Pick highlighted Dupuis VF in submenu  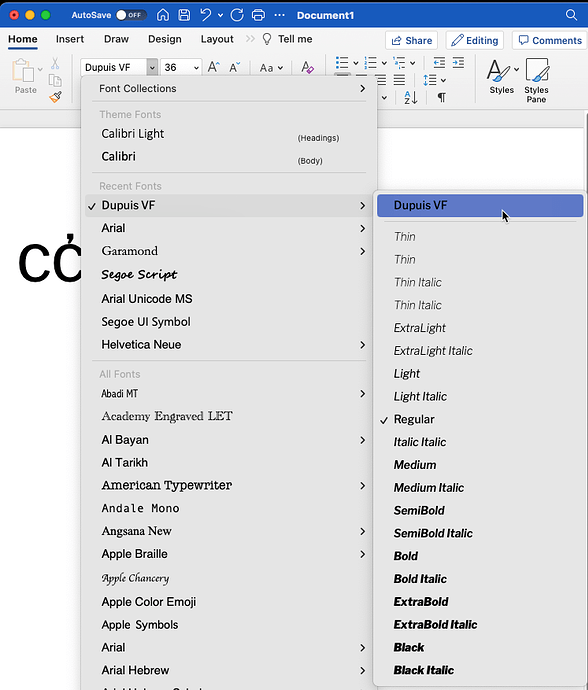[480, 206]
